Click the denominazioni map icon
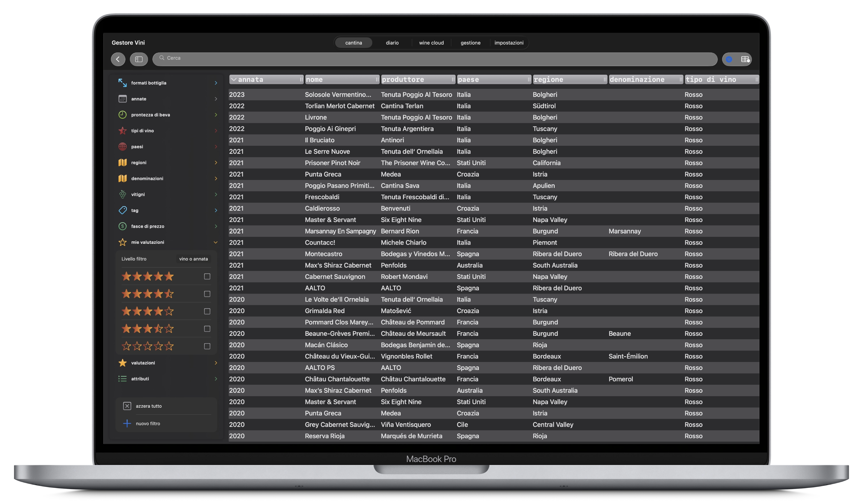The image size is (863, 504). (x=122, y=178)
